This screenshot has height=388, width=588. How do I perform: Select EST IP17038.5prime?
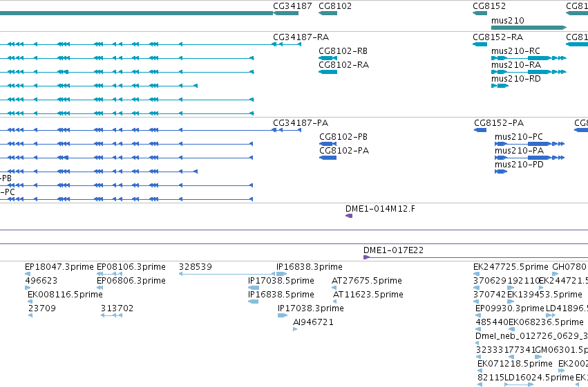coord(254,288)
